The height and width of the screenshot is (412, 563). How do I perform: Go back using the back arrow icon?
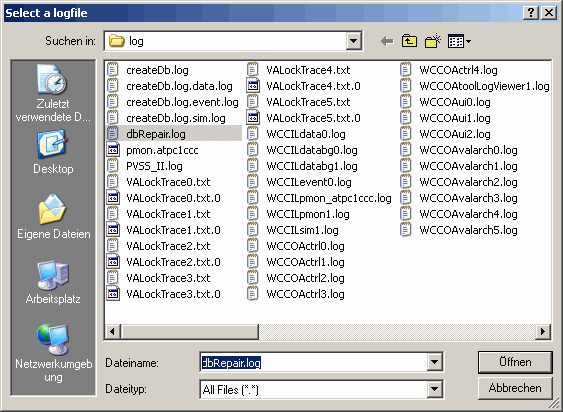pos(387,41)
